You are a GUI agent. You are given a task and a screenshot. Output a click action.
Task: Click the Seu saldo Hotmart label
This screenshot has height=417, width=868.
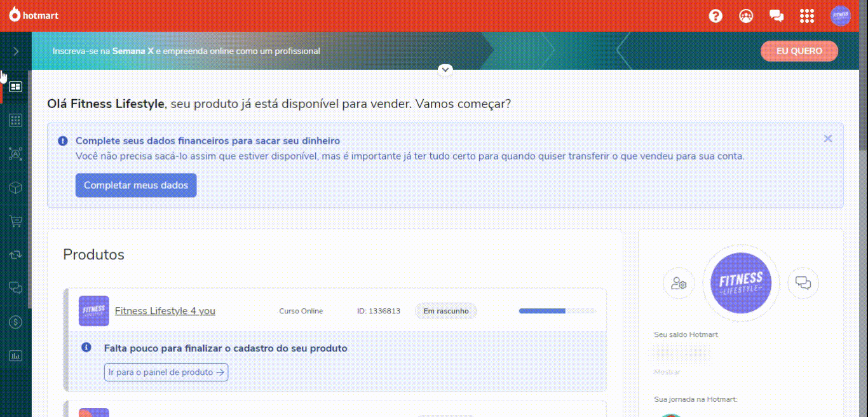(x=686, y=334)
